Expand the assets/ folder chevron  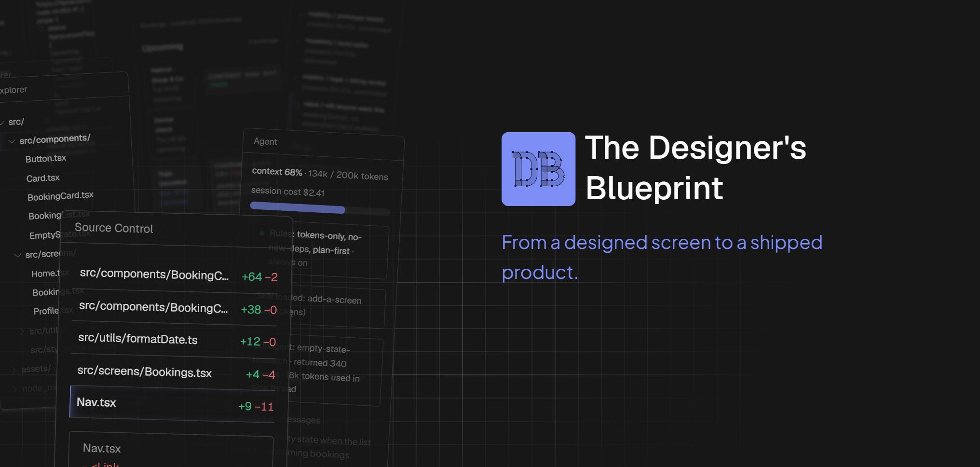coord(14,370)
